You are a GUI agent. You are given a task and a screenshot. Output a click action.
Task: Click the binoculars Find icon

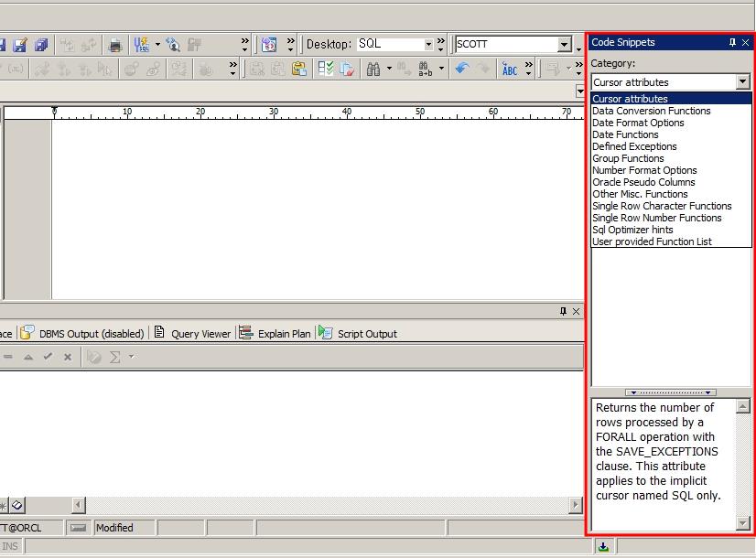click(x=373, y=69)
